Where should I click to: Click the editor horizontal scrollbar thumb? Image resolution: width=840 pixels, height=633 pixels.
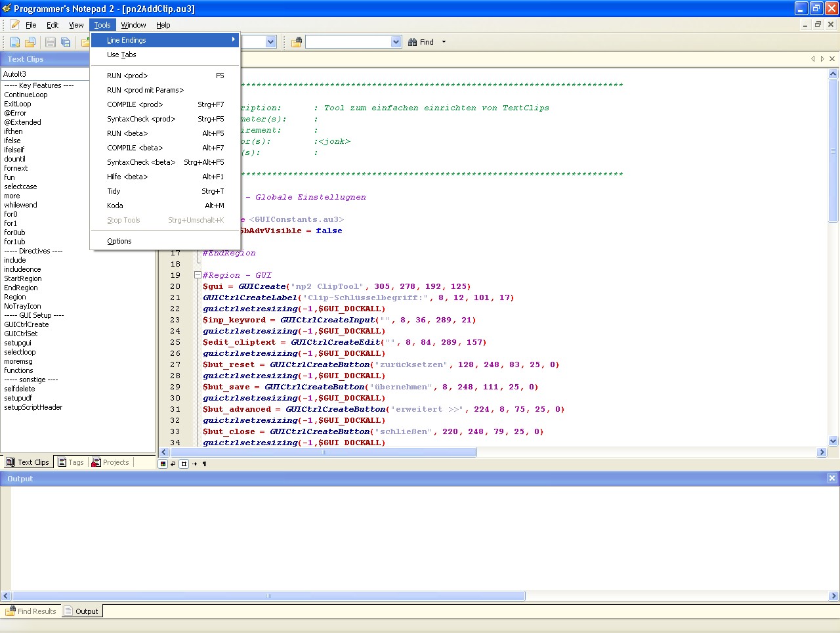[322, 452]
